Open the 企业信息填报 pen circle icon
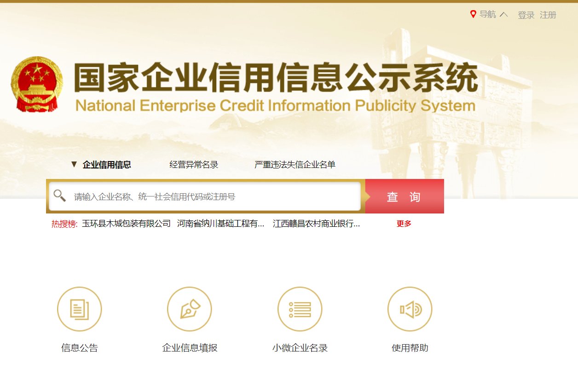The image size is (578, 392). (x=190, y=309)
